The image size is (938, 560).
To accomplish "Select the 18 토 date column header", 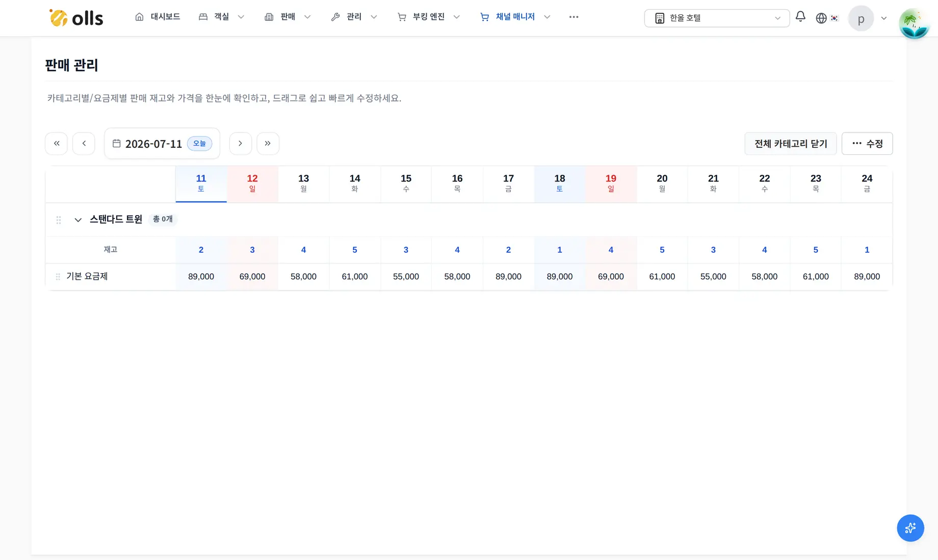I will click(560, 183).
